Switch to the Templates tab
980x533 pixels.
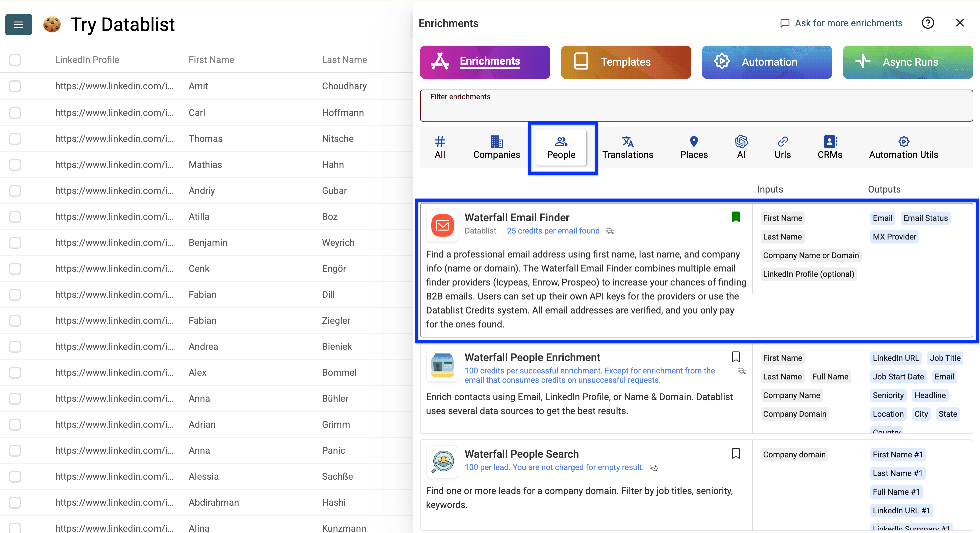(625, 62)
